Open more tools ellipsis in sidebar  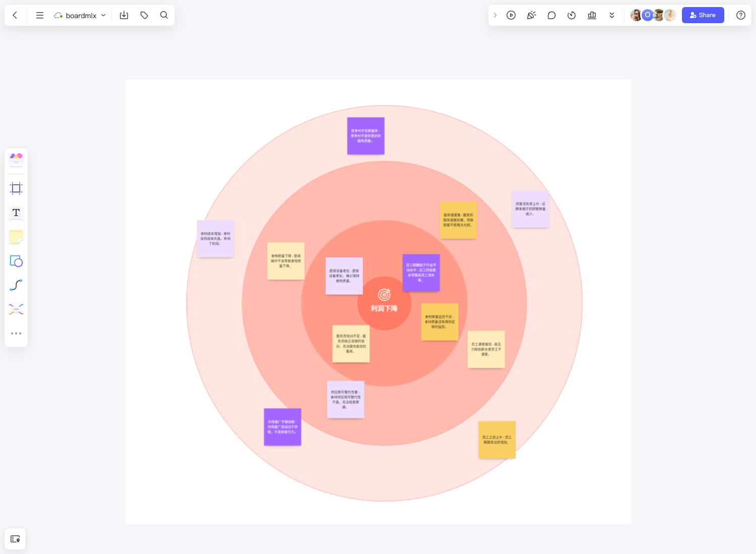(x=16, y=333)
